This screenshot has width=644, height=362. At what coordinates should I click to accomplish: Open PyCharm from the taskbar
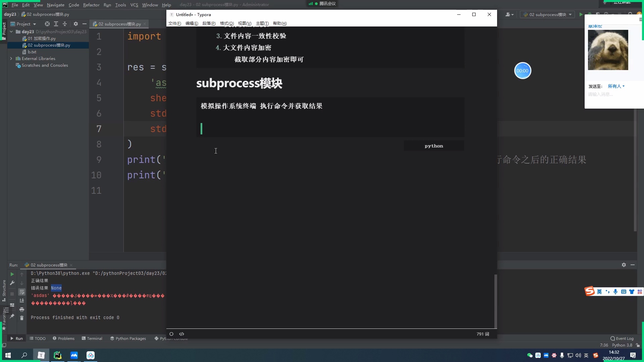(57, 355)
